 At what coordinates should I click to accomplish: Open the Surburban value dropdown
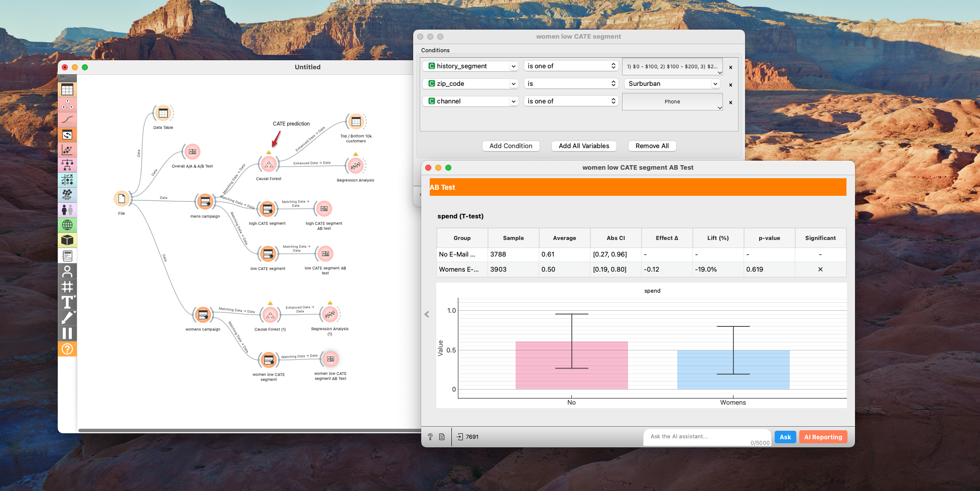[x=672, y=84]
